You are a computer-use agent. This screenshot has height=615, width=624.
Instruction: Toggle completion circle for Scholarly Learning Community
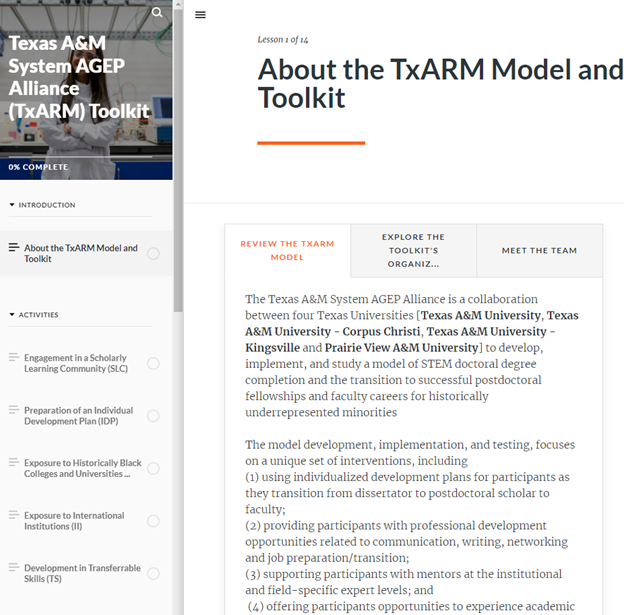pos(153,363)
